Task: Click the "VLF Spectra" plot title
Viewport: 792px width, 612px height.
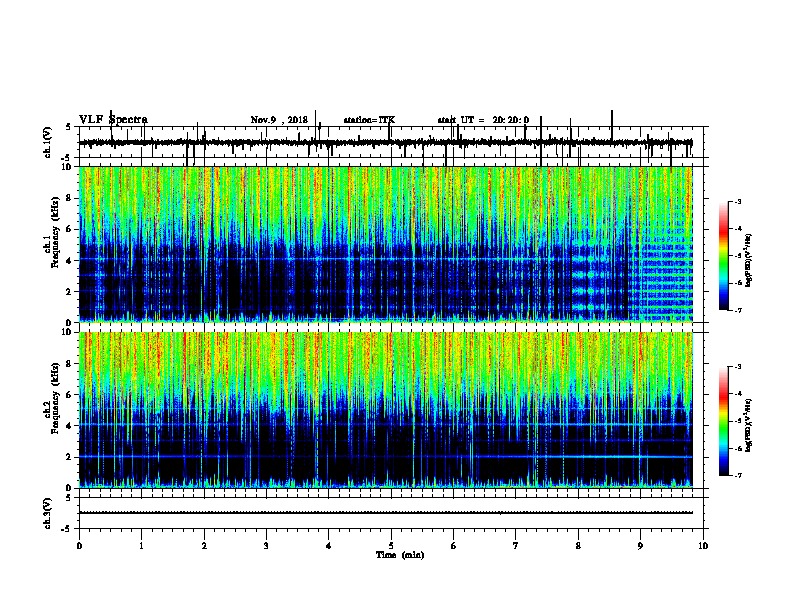Action: click(x=113, y=119)
